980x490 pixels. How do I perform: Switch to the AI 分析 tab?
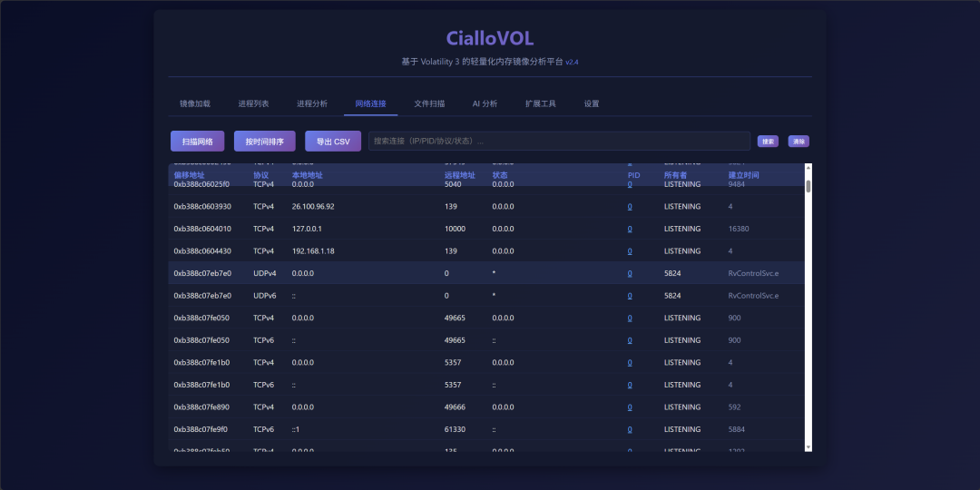485,103
